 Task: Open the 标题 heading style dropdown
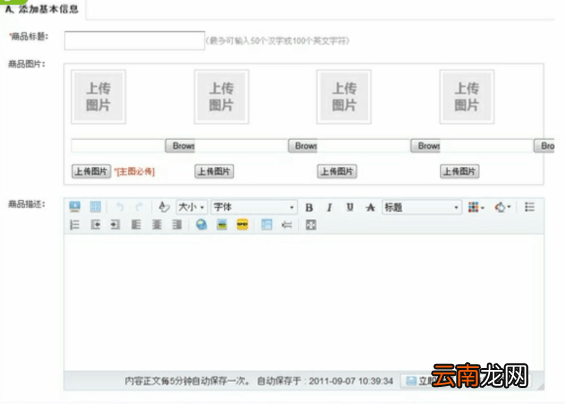422,208
